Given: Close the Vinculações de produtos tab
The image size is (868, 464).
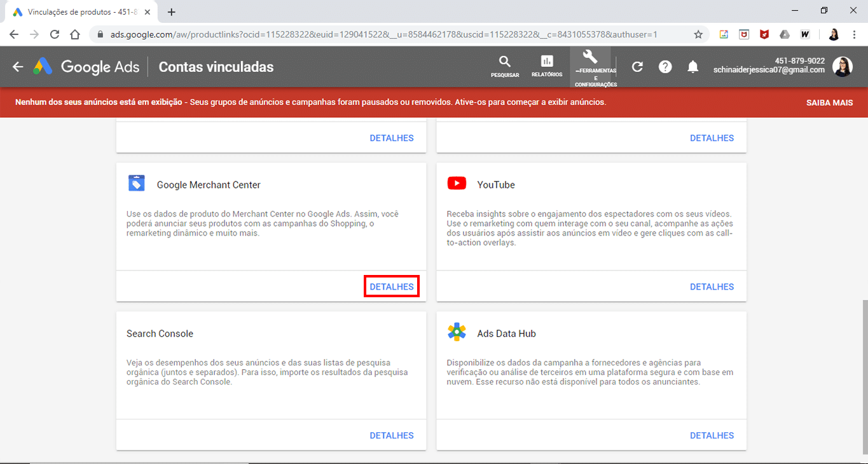Looking at the screenshot, I should (148, 12).
